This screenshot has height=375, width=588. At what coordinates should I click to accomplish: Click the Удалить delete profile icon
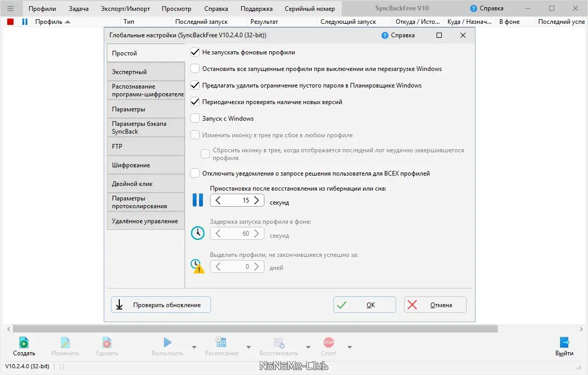coord(106,342)
